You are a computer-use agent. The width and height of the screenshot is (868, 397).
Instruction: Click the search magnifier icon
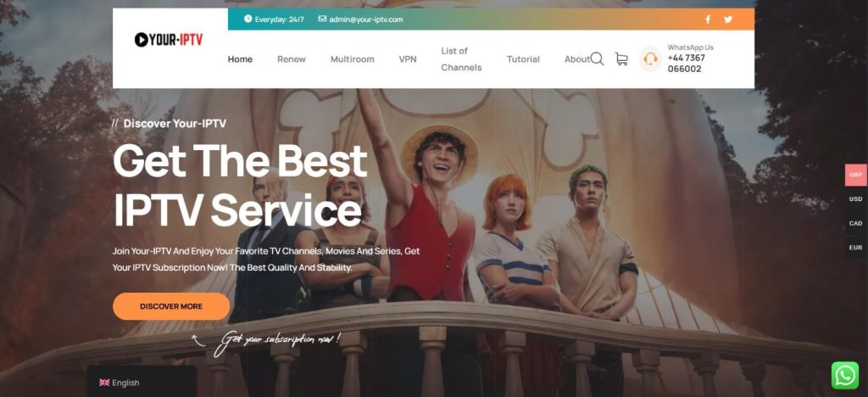[597, 59]
